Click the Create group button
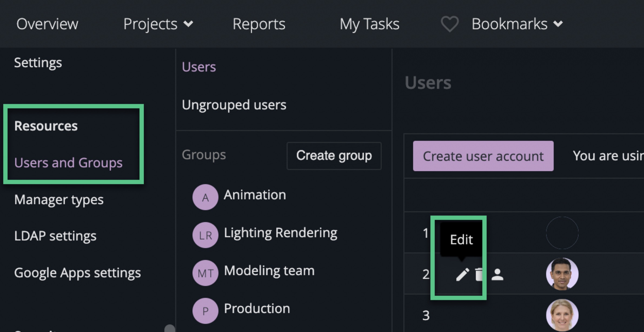Screen dimensions: 644x332 tap(334, 156)
